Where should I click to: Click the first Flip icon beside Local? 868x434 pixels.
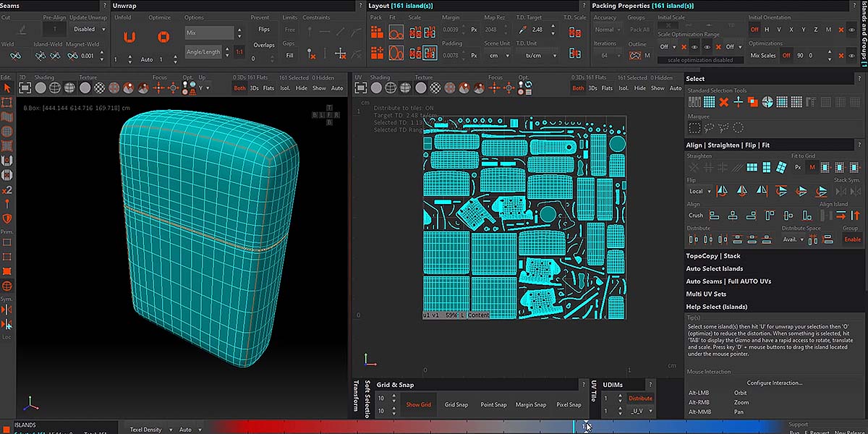(721, 192)
